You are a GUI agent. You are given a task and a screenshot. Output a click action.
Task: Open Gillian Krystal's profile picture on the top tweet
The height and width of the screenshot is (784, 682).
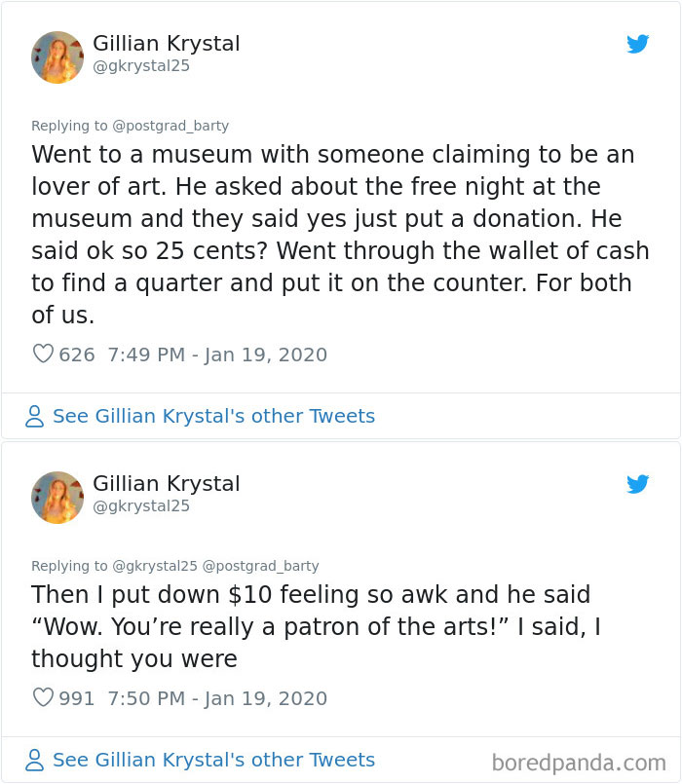pos(57,56)
